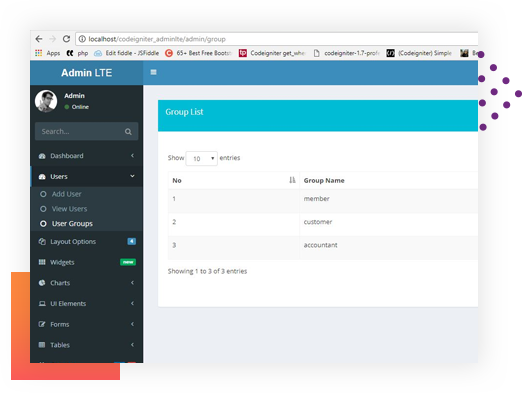The height and width of the screenshot is (393, 522).
Task: Click the address bar URL field
Action: pos(277,39)
